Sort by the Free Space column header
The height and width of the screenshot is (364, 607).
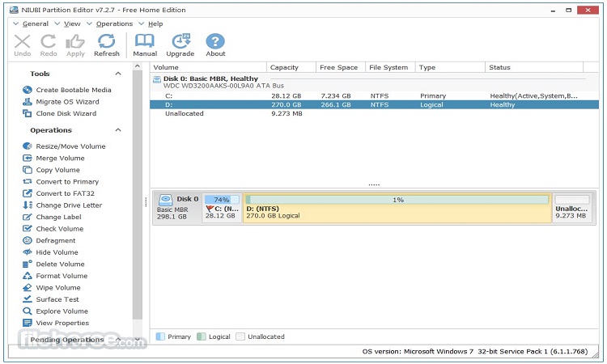pos(339,67)
